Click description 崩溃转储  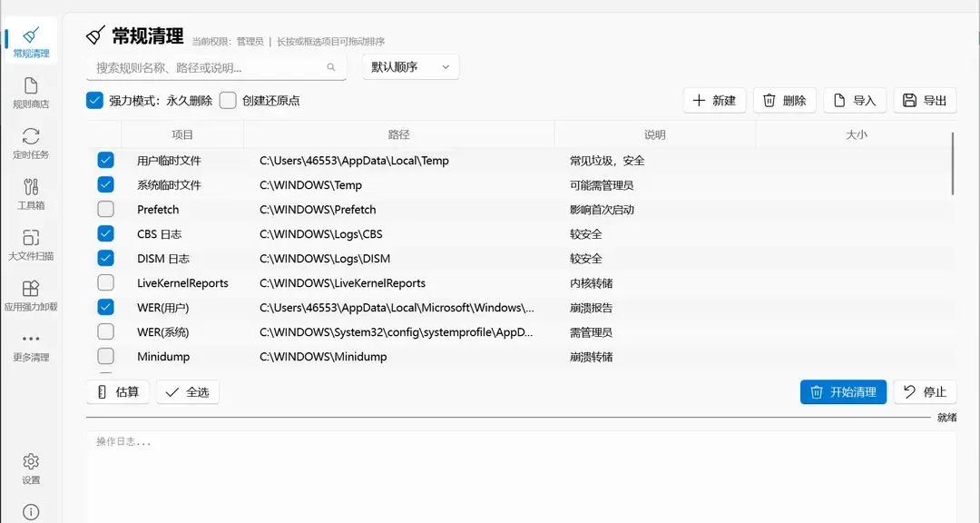click(x=591, y=357)
